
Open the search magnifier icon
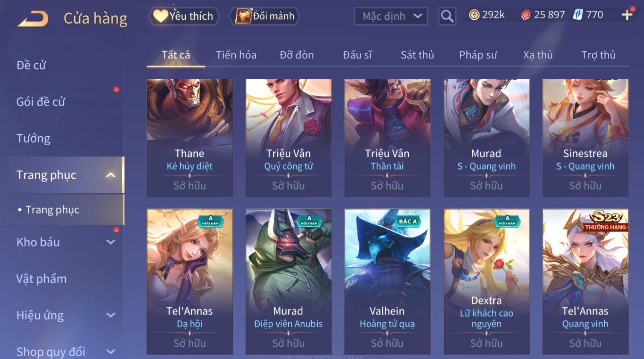point(447,16)
